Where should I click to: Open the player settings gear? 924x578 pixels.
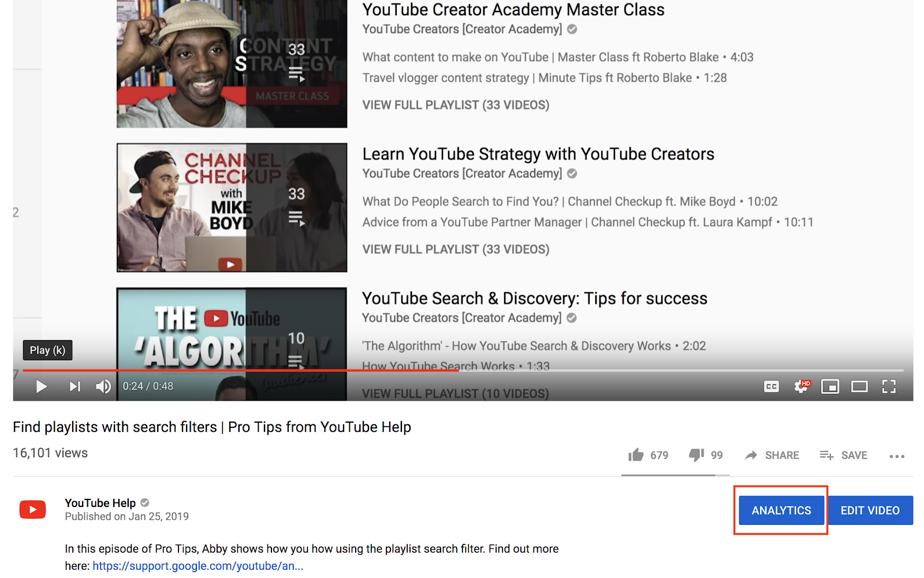[x=802, y=386]
